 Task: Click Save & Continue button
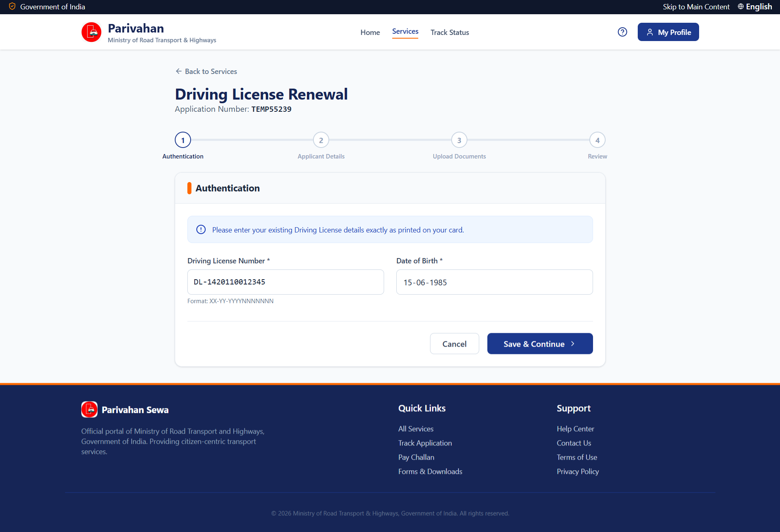point(540,344)
